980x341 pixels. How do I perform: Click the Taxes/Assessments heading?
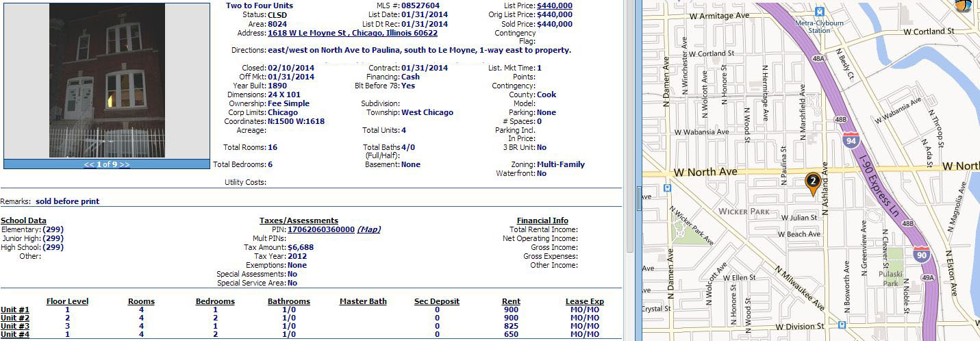pos(299,220)
